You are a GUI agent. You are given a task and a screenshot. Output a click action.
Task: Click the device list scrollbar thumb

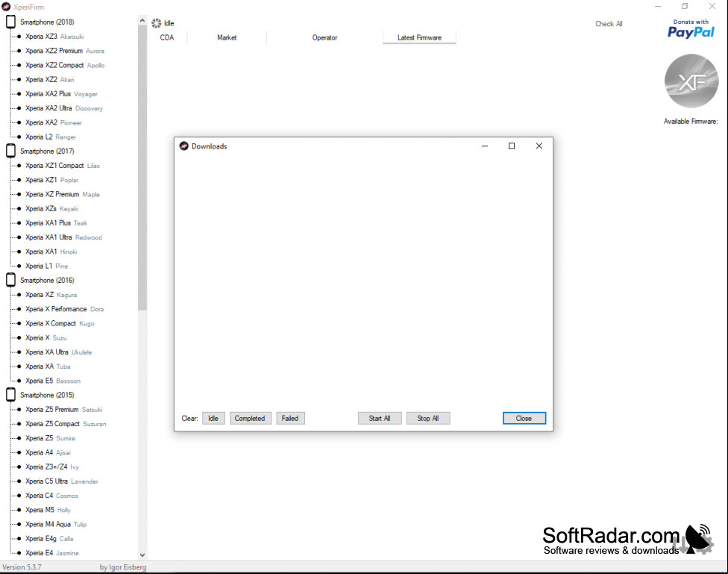tap(142, 168)
